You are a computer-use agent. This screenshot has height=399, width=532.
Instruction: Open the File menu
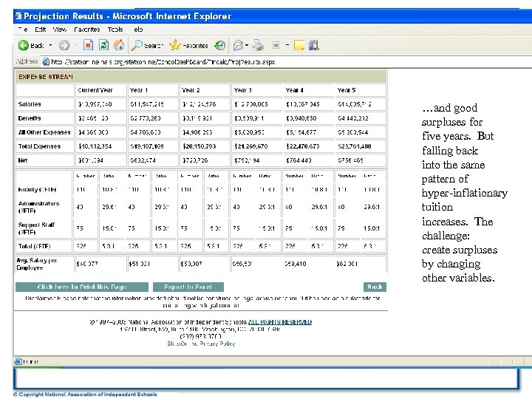click(23, 30)
